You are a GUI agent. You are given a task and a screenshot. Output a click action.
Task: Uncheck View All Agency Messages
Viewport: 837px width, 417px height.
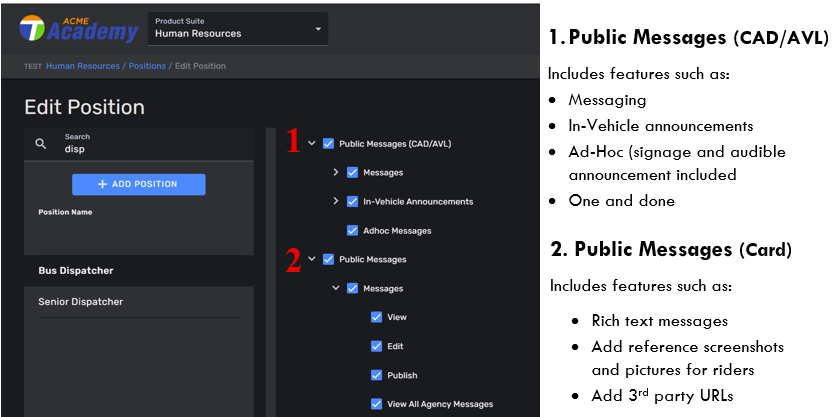click(x=376, y=404)
